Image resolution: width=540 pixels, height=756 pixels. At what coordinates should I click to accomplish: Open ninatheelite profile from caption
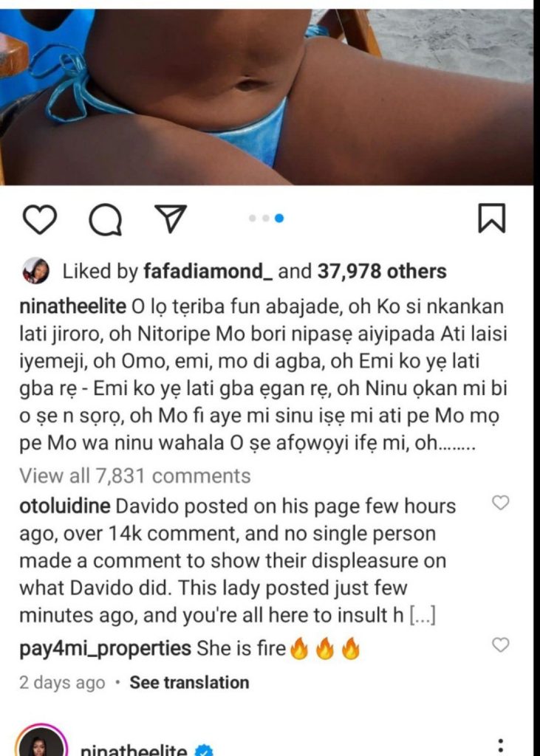(73, 306)
